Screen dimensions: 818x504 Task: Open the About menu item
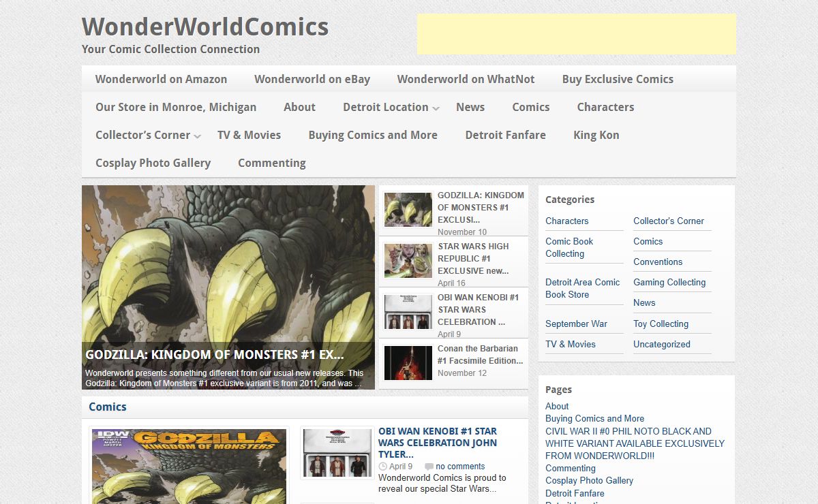pos(299,107)
